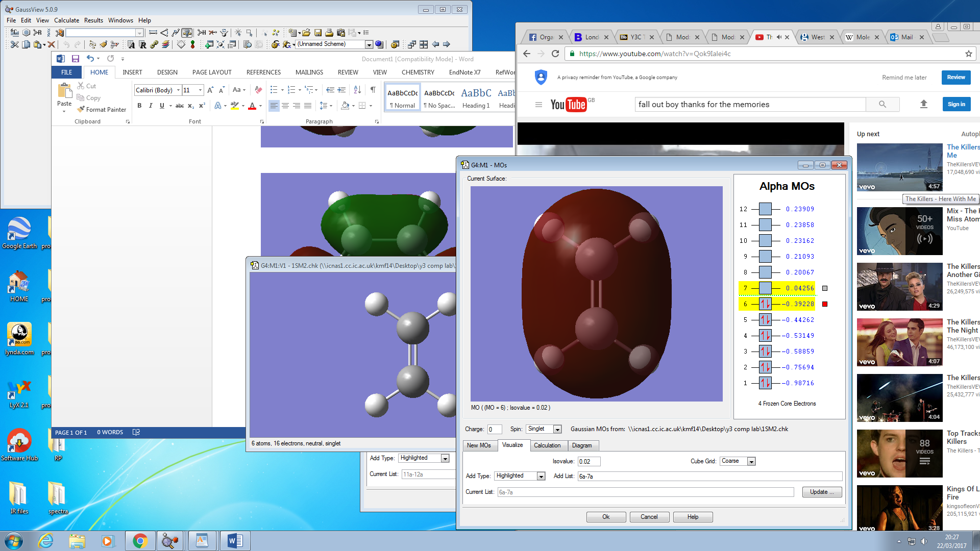980x551 pixels.
Task: Click the GaussView camera image capture icon
Action: pyautogui.click(x=340, y=33)
